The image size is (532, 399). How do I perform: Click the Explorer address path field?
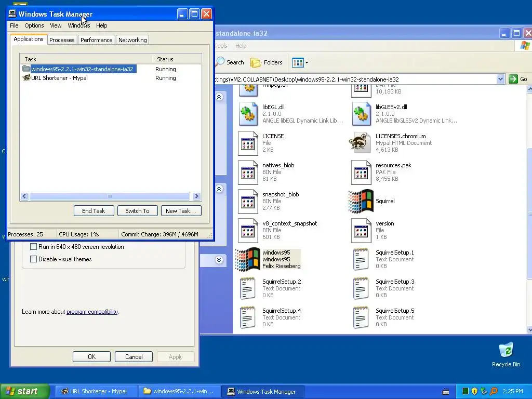coord(356,79)
